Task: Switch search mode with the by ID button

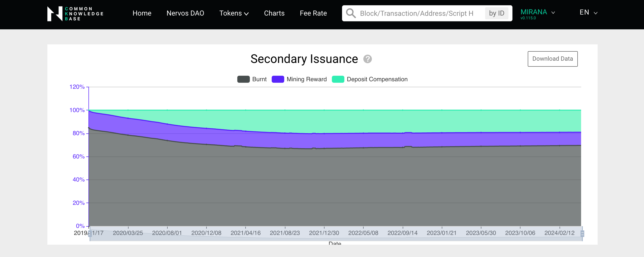Action: tap(497, 13)
